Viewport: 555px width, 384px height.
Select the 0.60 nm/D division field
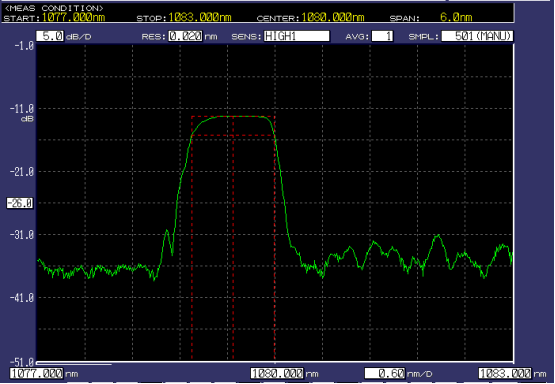(x=385, y=373)
